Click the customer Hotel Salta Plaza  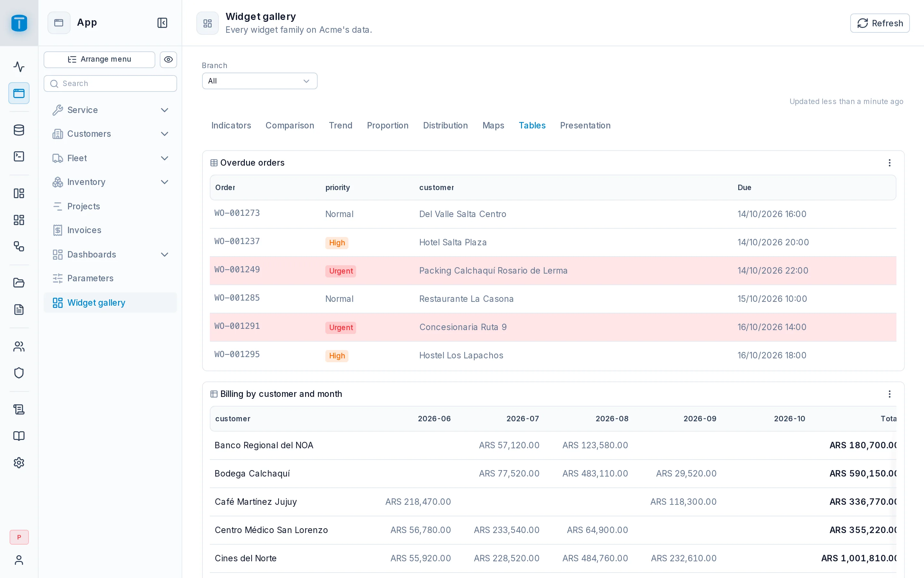pos(453,242)
